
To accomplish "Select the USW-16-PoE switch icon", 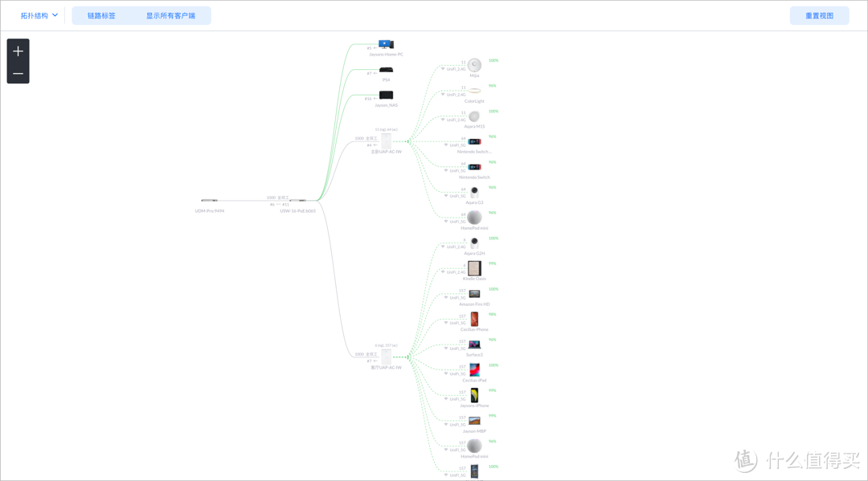I will click(298, 200).
